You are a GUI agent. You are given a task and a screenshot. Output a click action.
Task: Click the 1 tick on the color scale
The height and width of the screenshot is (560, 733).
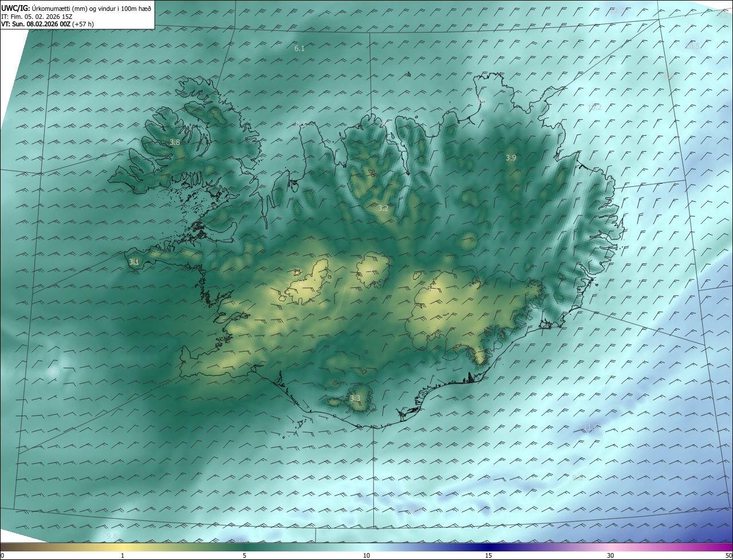pos(123,555)
